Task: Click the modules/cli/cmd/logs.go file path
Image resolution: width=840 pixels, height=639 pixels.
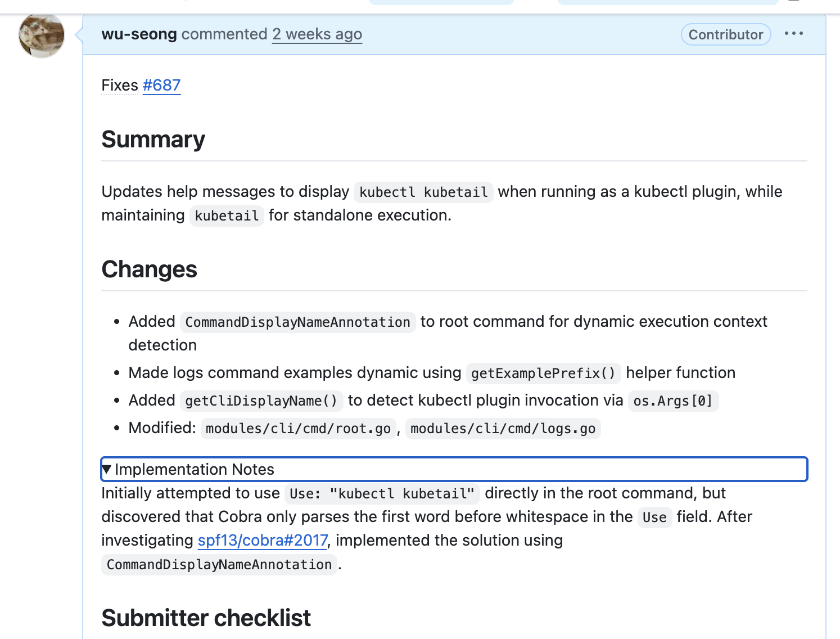Action: pyautogui.click(x=503, y=429)
